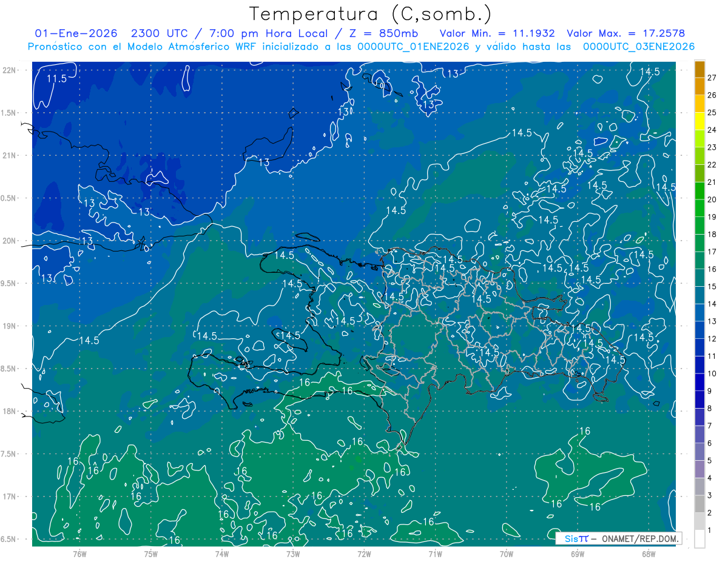The height and width of the screenshot is (562, 728).
Task: Click colorbar value label "25"
Action: pyautogui.click(x=712, y=112)
